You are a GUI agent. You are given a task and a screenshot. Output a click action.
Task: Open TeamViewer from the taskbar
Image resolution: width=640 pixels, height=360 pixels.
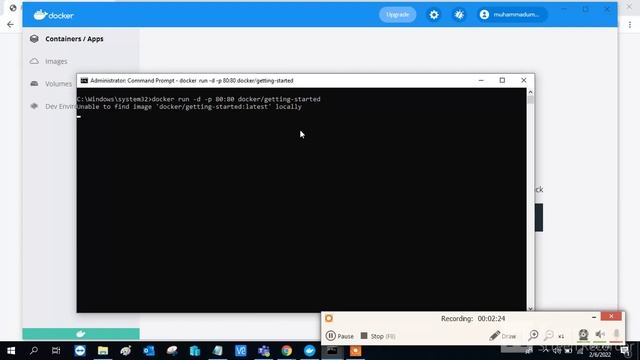coord(80,351)
